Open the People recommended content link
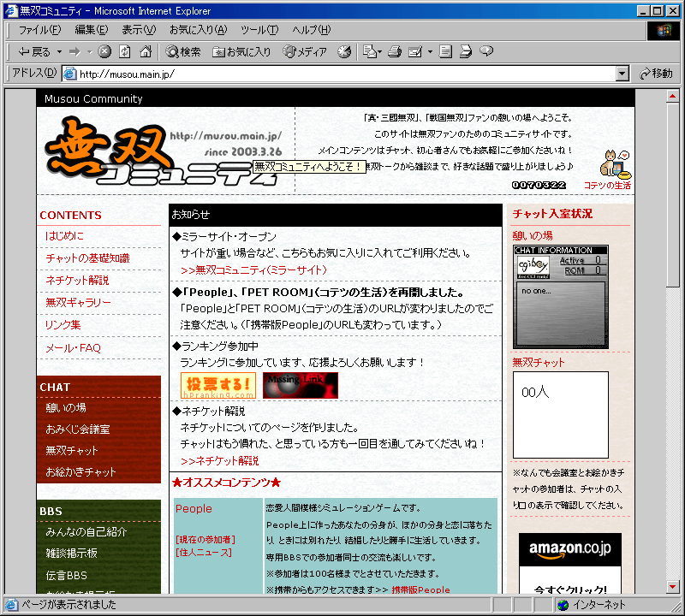 (x=194, y=508)
